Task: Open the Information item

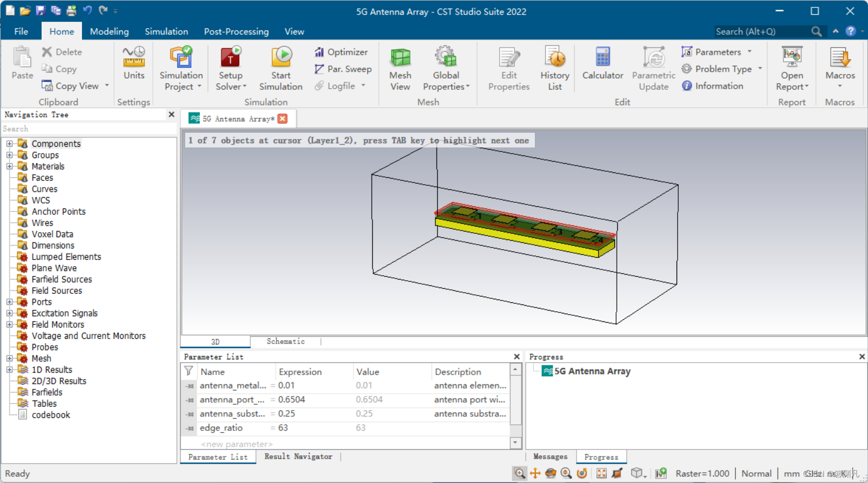Action: tap(712, 86)
